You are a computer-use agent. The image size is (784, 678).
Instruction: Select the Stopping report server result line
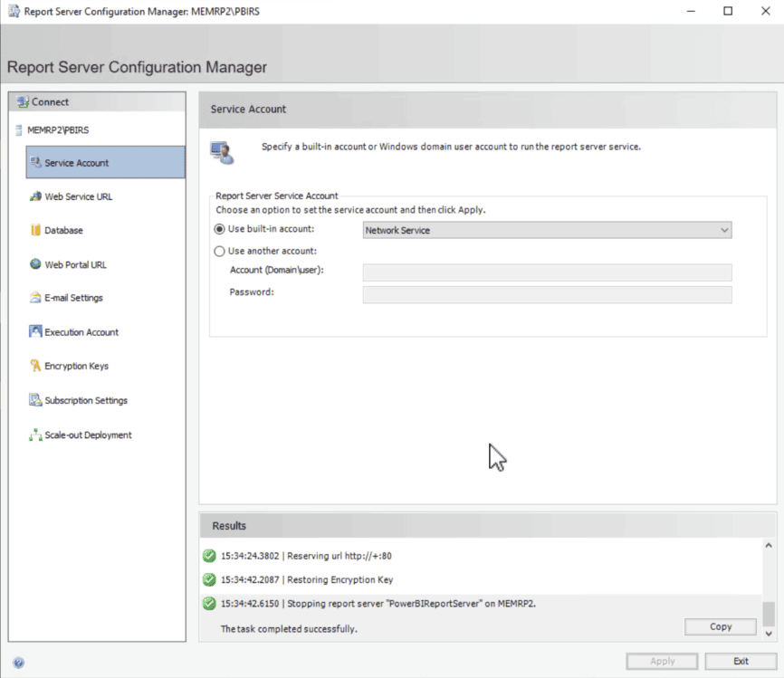[x=378, y=604]
